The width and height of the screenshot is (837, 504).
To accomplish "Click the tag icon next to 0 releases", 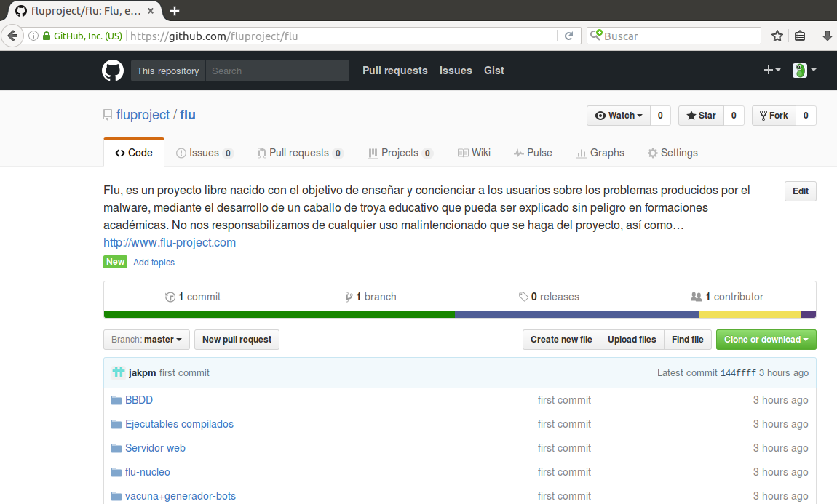I will pyautogui.click(x=523, y=296).
